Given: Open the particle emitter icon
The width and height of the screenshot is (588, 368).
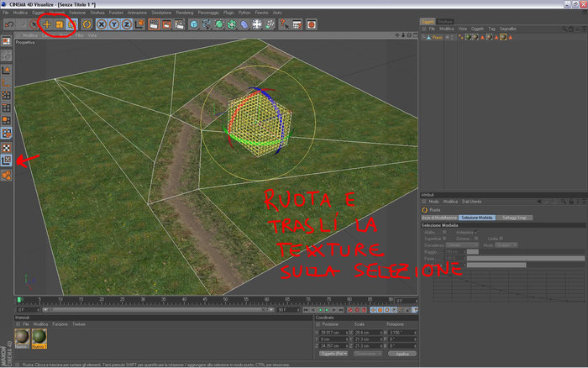Looking at the screenshot, I should 270,24.
